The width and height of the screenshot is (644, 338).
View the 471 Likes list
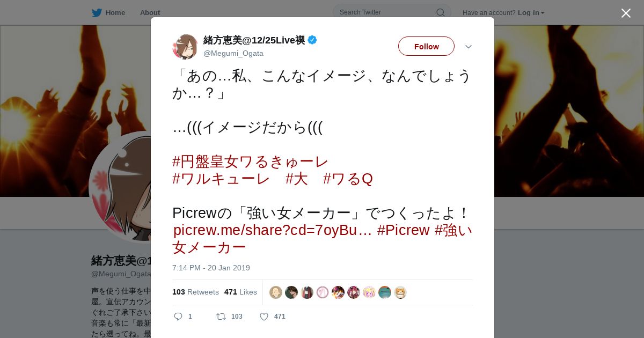click(x=240, y=292)
